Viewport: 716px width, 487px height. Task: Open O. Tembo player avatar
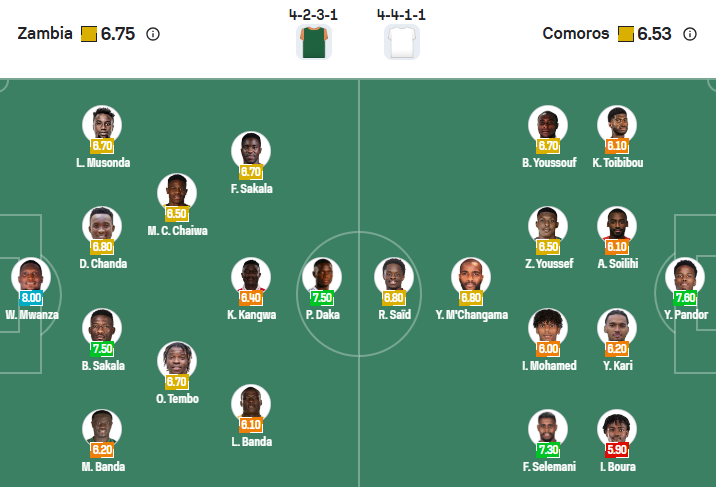tap(177, 359)
